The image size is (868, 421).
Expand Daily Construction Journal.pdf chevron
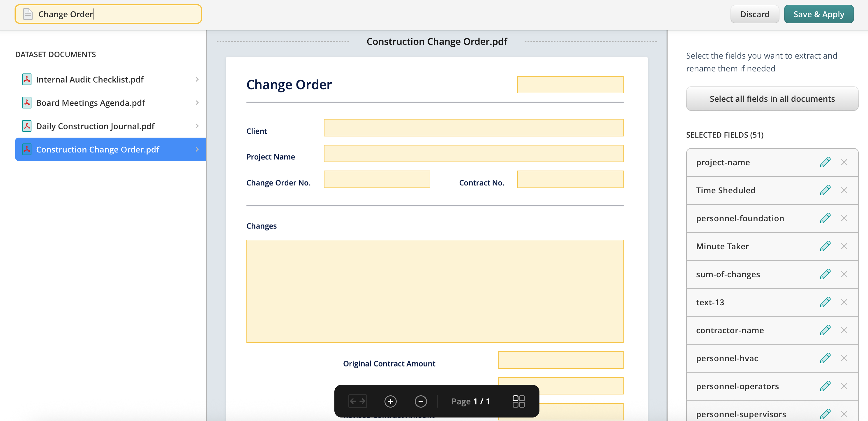click(x=197, y=126)
